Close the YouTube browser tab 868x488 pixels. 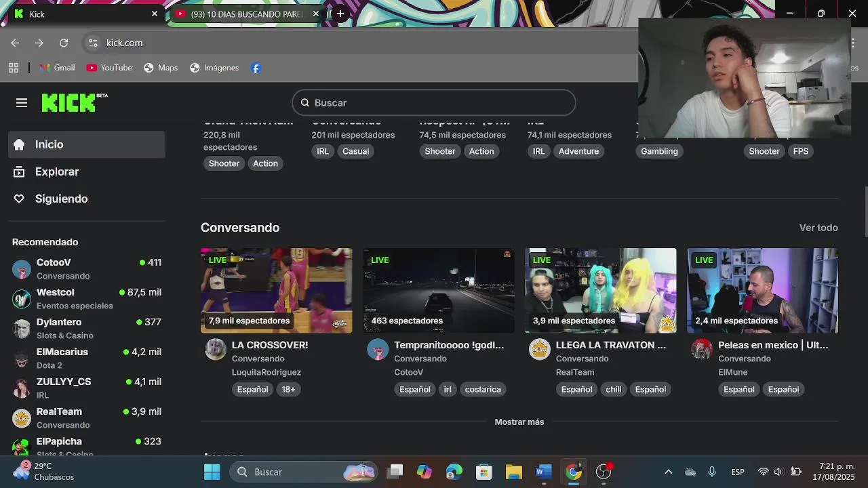(315, 14)
